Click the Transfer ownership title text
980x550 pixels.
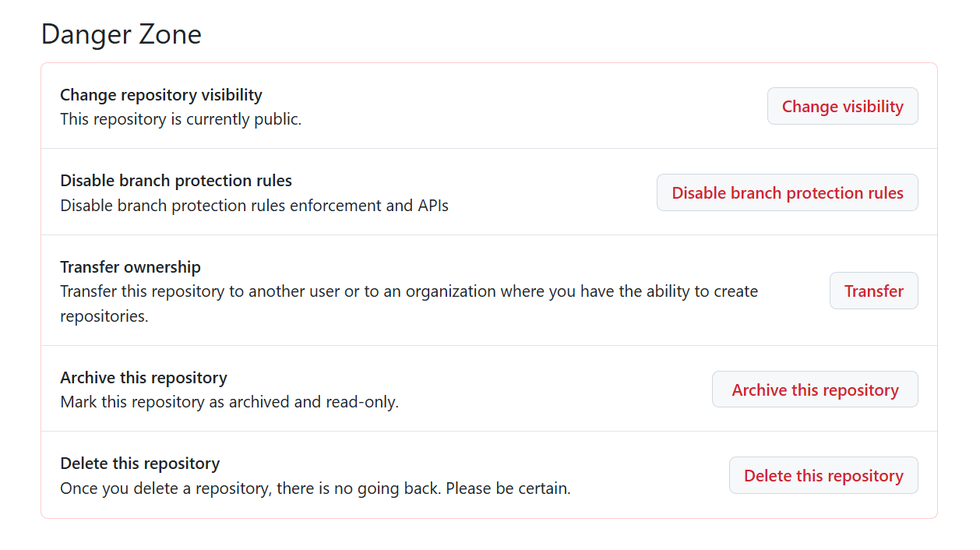(130, 267)
